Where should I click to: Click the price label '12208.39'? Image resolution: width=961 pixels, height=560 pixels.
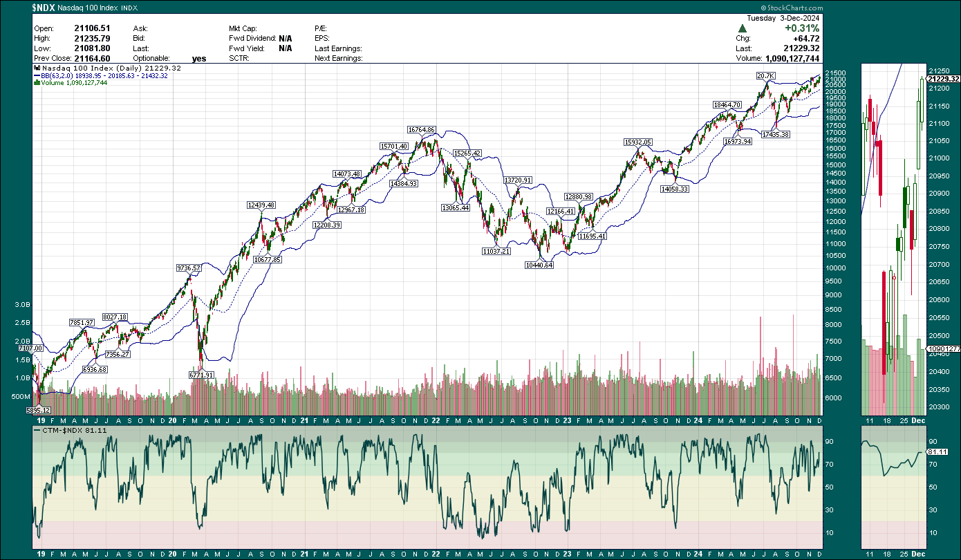coord(327,225)
